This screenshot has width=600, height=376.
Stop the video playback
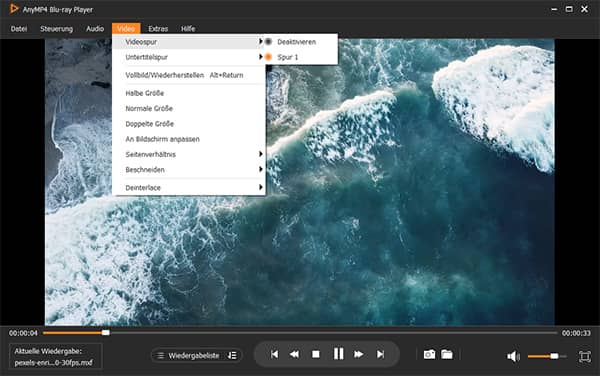tap(316, 354)
